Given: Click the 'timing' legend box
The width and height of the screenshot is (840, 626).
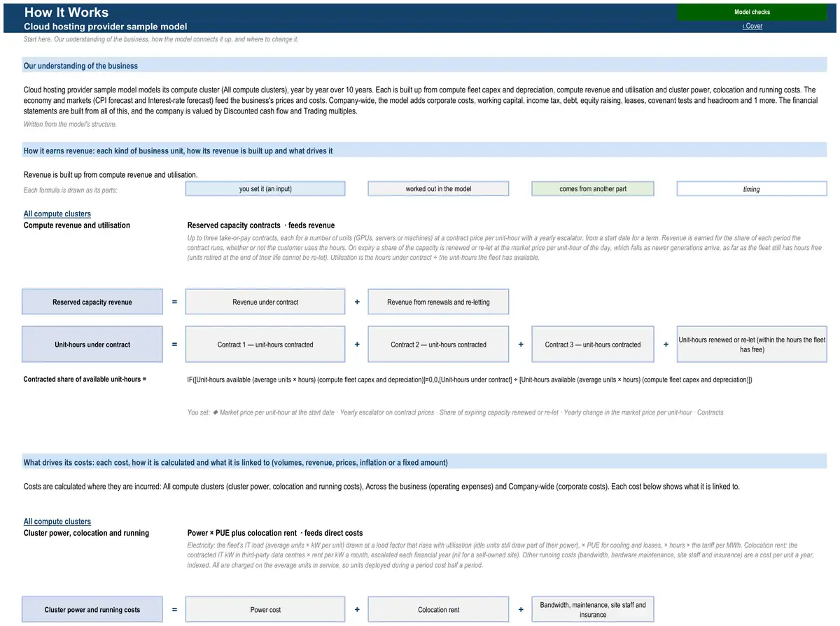Looking at the screenshot, I should point(752,188).
